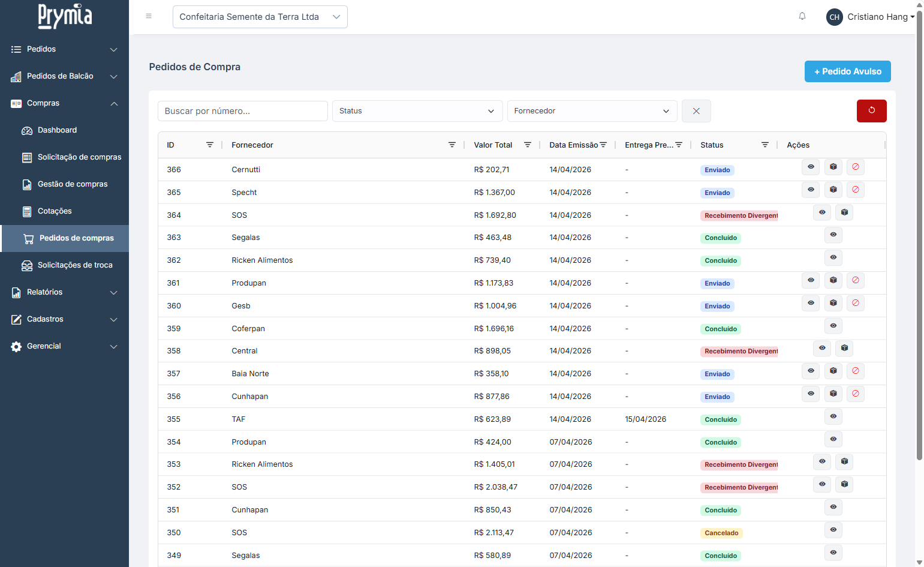Viewport: 924px width, 567px height.
Task: Click the notification bell icon
Action: pos(802,16)
